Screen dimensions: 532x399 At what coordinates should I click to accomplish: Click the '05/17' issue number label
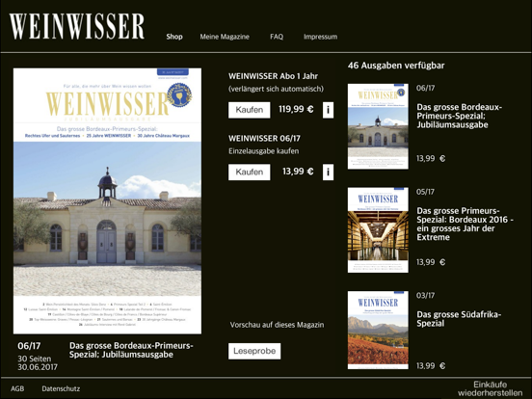(425, 192)
